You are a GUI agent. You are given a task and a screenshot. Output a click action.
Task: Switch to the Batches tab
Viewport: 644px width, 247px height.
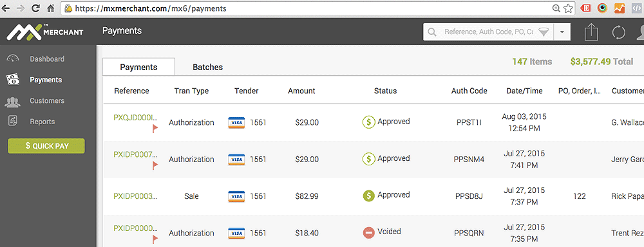click(x=208, y=68)
